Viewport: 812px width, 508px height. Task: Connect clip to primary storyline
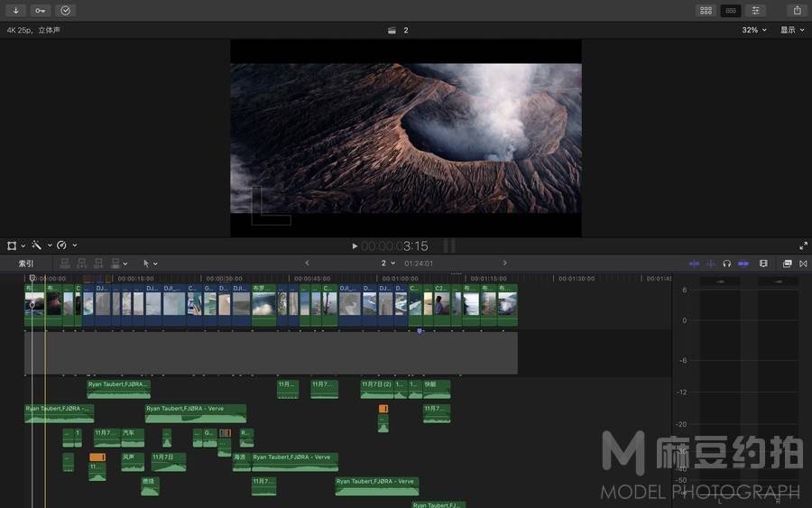coord(65,263)
